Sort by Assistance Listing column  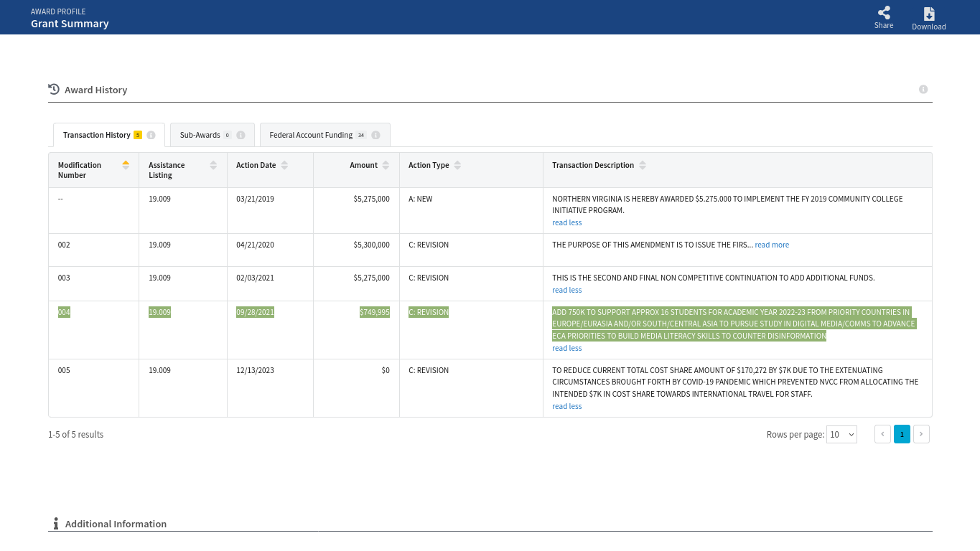213,165
